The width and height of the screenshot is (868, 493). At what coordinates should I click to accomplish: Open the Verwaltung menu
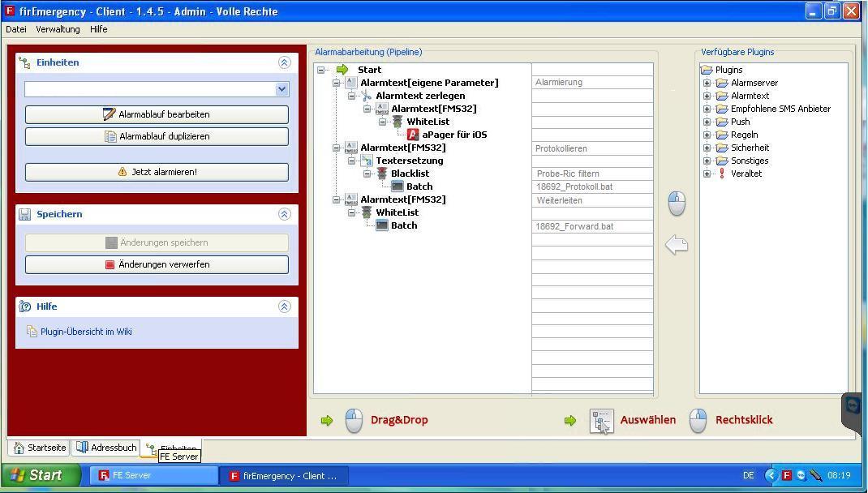58,29
